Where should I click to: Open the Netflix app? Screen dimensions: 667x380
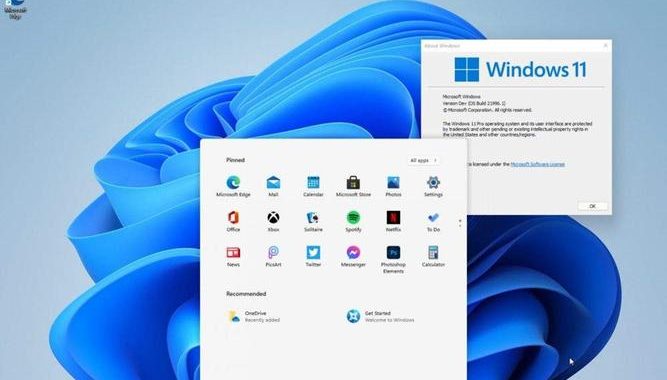pyautogui.click(x=393, y=221)
